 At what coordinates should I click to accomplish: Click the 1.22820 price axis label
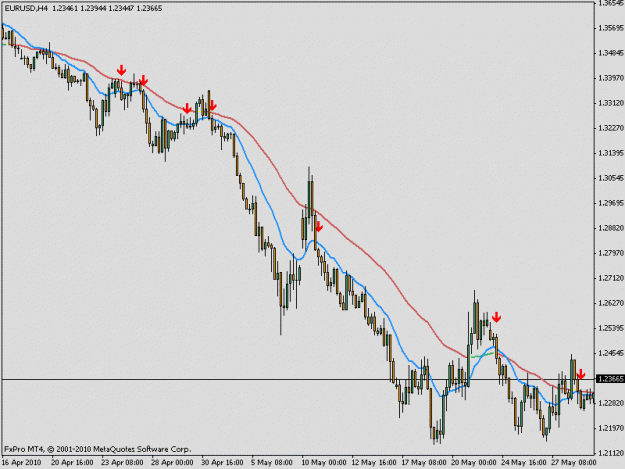click(x=611, y=403)
